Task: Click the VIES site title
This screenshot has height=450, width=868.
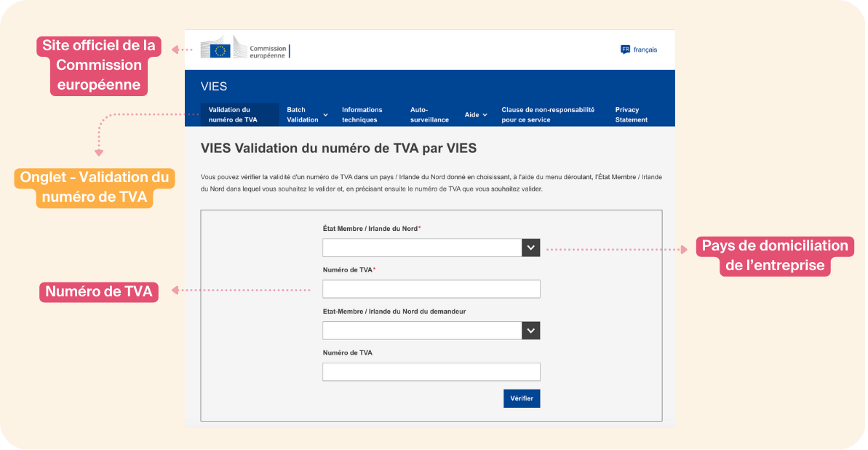Action: [x=214, y=87]
